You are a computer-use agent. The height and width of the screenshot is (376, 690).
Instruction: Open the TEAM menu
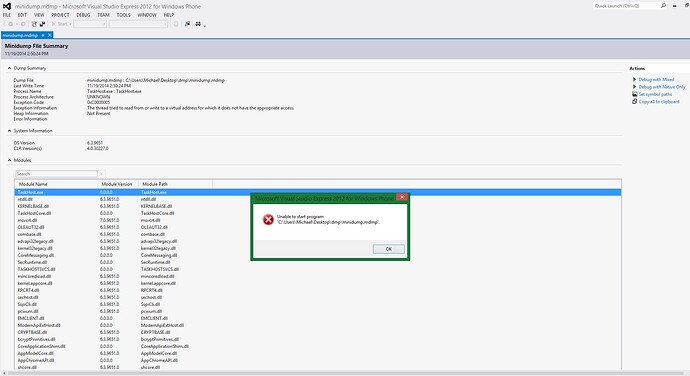tap(103, 15)
